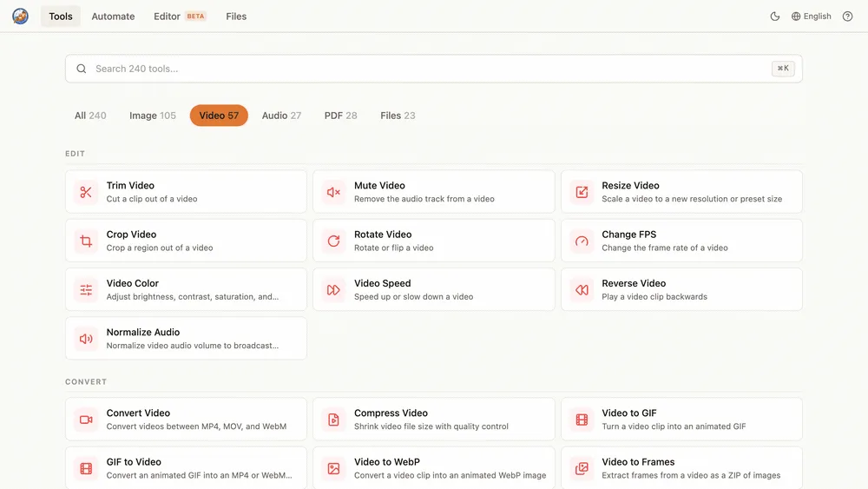Click the ⌘K shortcut badge
This screenshot has width=868, height=489.
pyautogui.click(x=783, y=68)
